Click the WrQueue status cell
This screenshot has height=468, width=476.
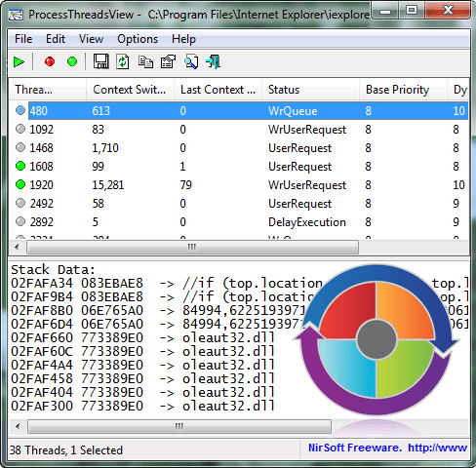pyautogui.click(x=293, y=111)
